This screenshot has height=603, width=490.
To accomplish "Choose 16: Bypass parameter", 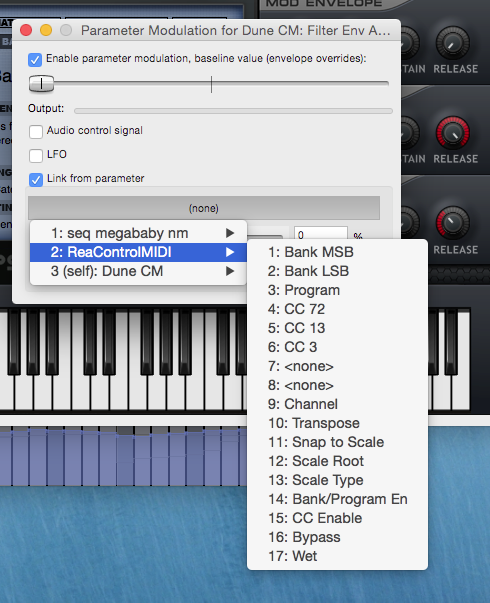I will [x=337, y=537].
